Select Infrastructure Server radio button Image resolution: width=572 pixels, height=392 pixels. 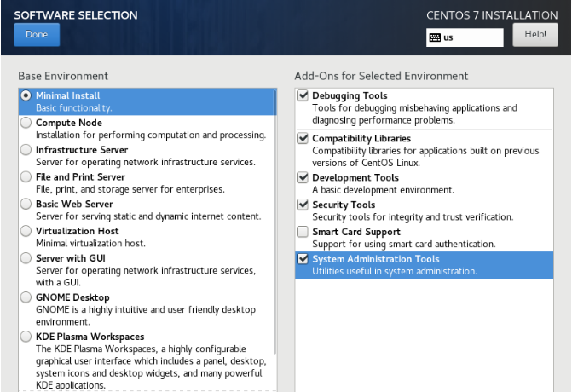(x=26, y=150)
